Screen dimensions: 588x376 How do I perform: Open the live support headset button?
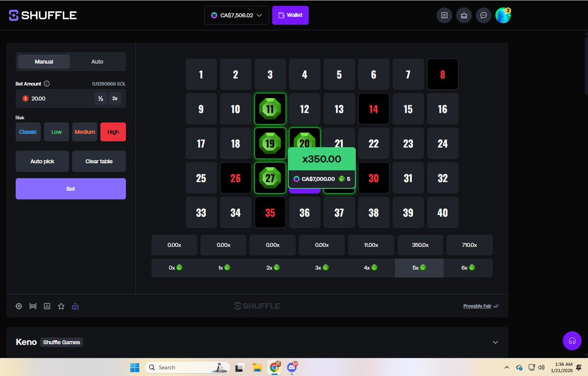(572, 341)
